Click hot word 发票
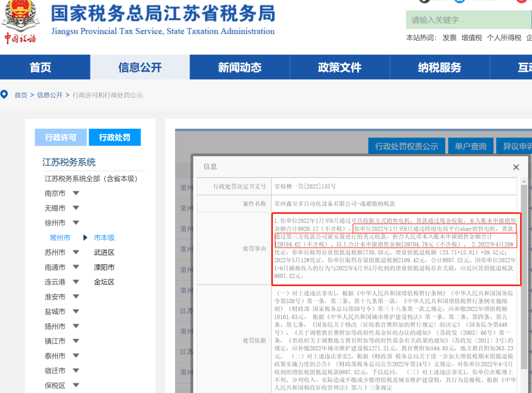This screenshot has height=393, width=532. 449,37
